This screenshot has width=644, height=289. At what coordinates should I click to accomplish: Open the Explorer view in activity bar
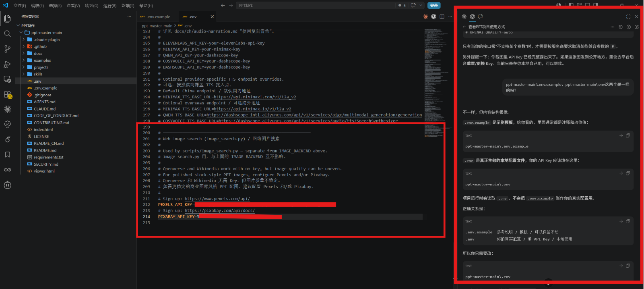7,19
